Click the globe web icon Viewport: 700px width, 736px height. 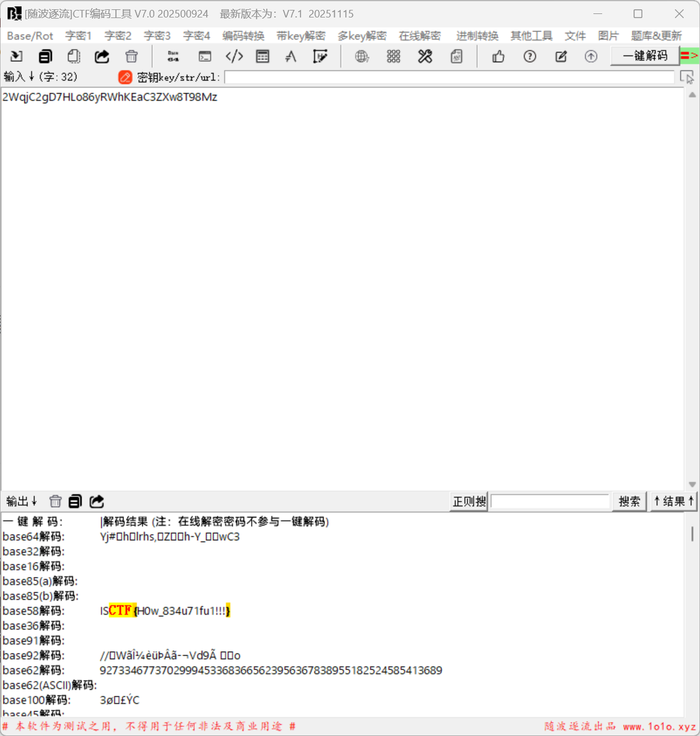coord(362,57)
